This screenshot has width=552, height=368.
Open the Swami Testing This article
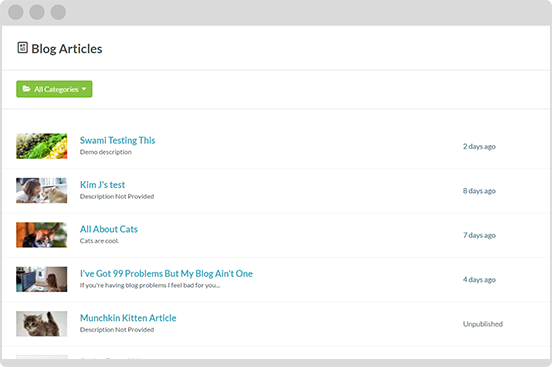click(x=118, y=140)
